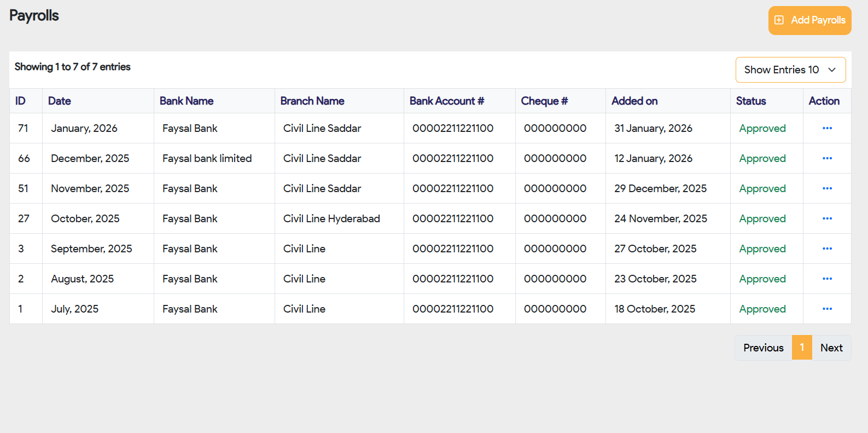Go to the Next page
The height and width of the screenshot is (433, 868).
(x=831, y=348)
